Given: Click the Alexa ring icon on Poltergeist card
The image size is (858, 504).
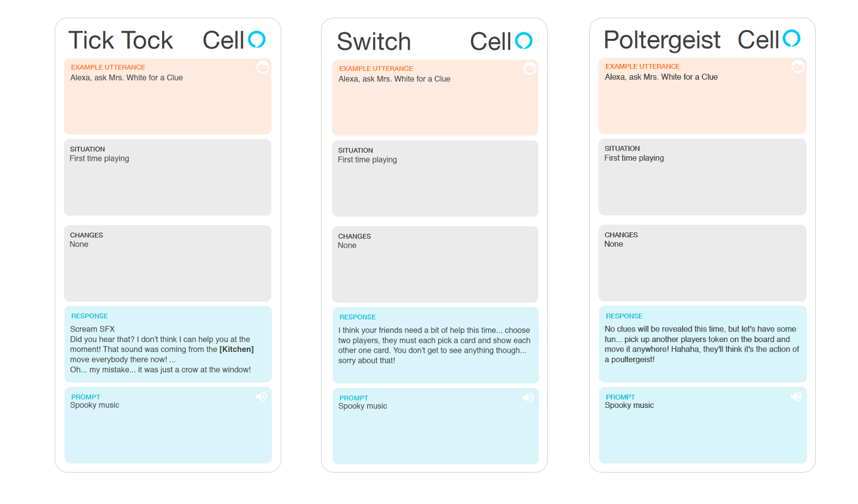Looking at the screenshot, I should coord(792,38).
